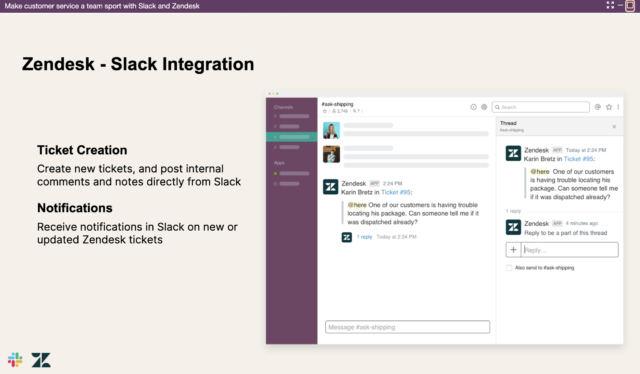Open channel settings gear icon
This screenshot has height=374, width=640.
(x=484, y=107)
